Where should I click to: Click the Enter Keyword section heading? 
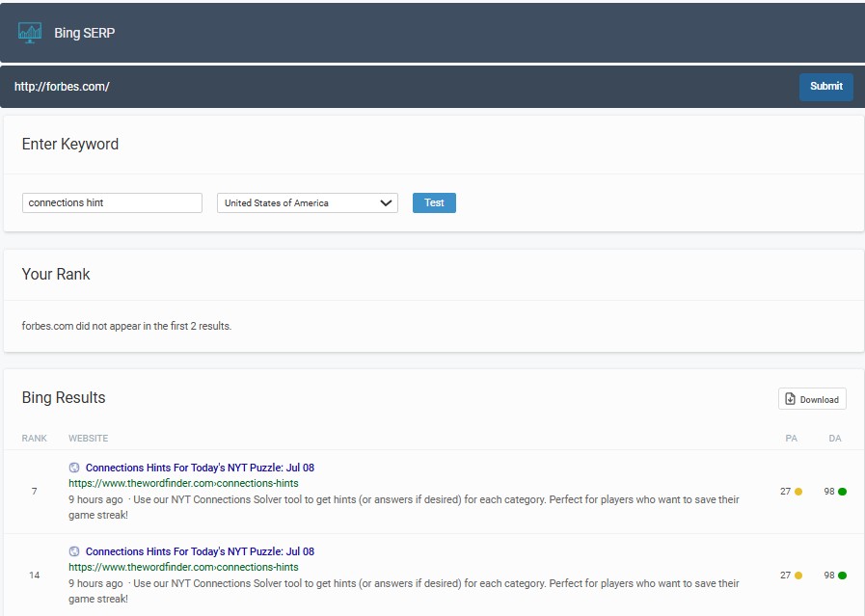tap(70, 144)
